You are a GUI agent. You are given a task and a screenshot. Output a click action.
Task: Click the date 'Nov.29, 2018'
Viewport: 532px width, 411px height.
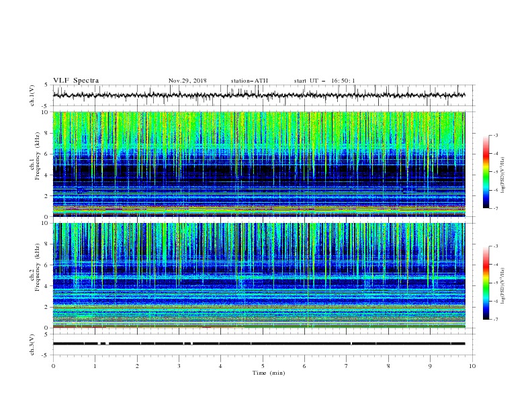tap(187, 81)
